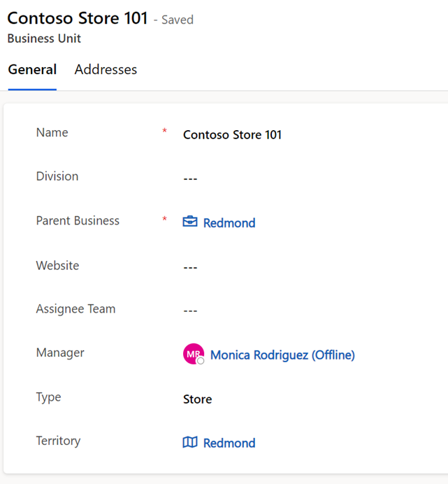Click the empty Division field value
The image size is (448, 484).
pos(190,179)
